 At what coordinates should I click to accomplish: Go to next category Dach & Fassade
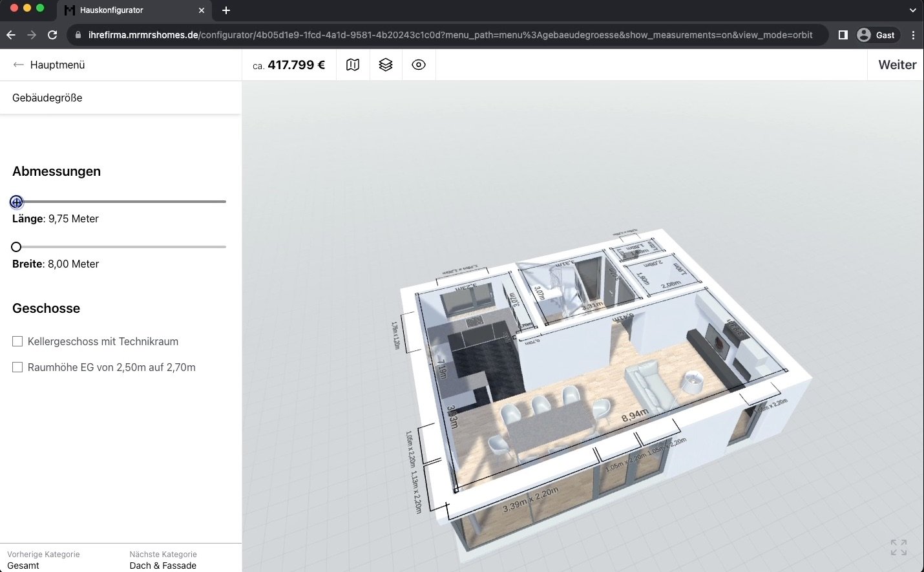tap(163, 560)
